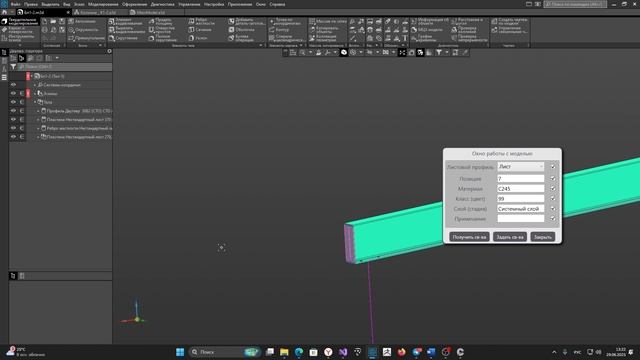Toggle checkbox next to Листовой профиль
This screenshot has height=360, width=640.
553,167
